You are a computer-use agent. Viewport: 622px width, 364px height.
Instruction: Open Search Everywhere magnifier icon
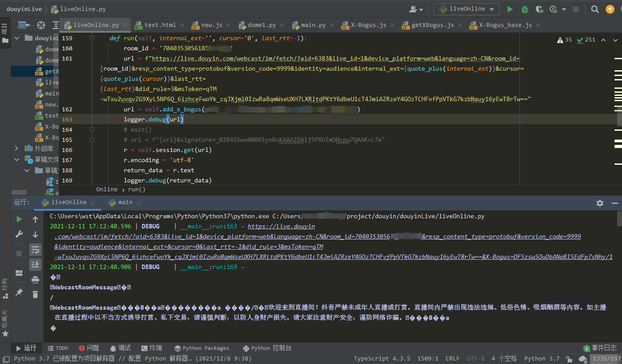point(595,9)
